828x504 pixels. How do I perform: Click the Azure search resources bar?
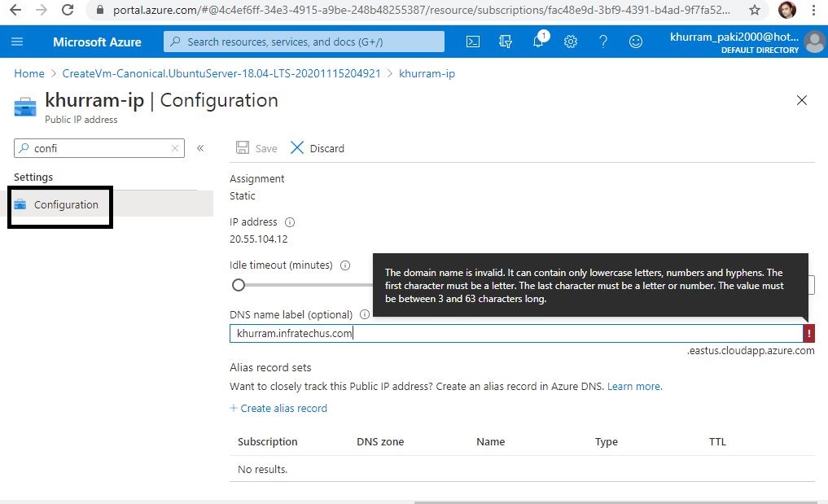(304, 42)
